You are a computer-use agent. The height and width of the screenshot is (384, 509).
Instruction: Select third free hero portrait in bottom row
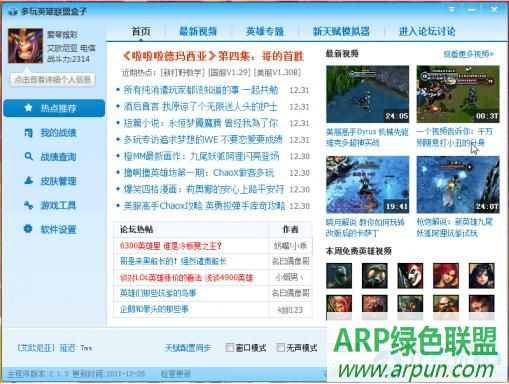410,307
